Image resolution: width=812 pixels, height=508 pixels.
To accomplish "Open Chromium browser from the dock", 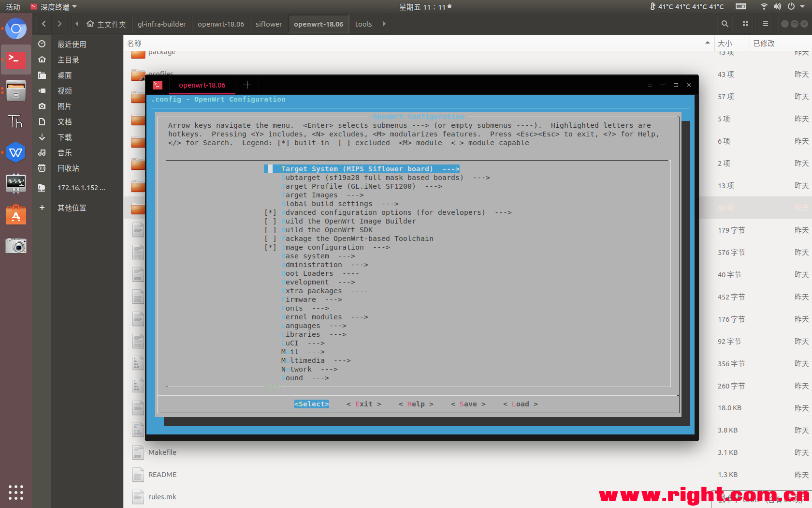I will click(16, 29).
